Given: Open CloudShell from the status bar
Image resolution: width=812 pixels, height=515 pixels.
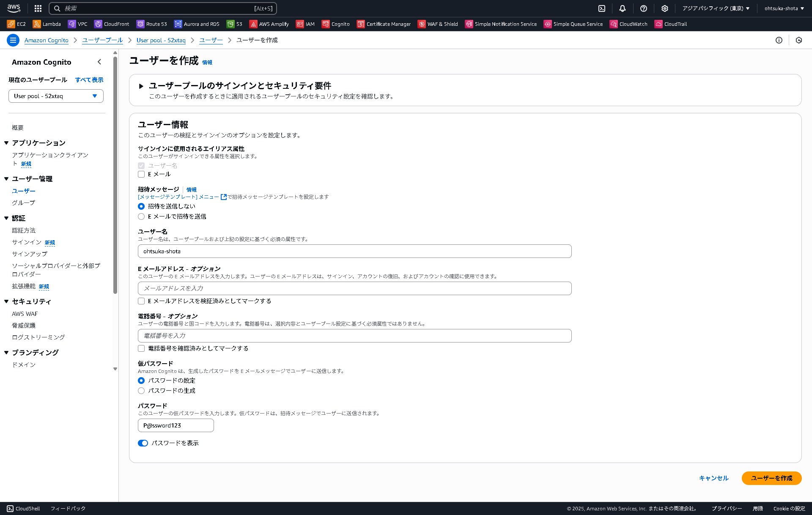Looking at the screenshot, I should (23, 509).
